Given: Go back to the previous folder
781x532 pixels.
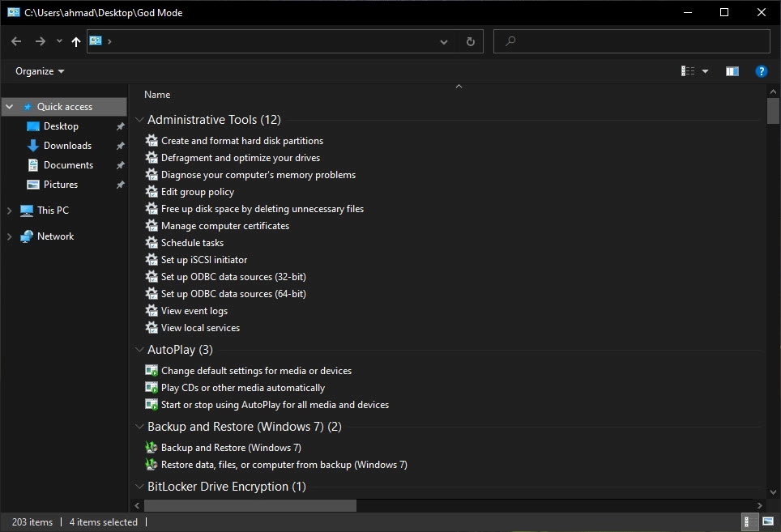Looking at the screenshot, I should 16,41.
